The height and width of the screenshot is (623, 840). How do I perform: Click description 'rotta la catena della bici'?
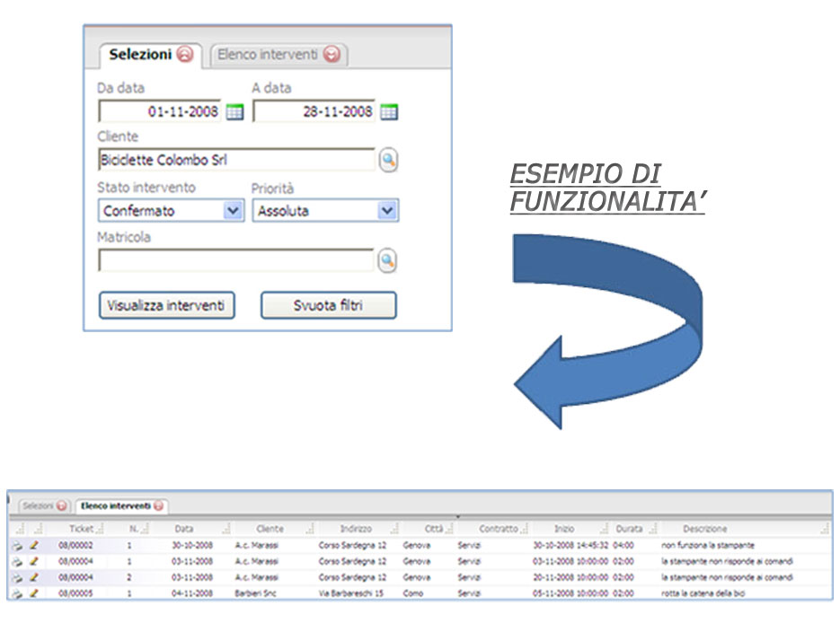703,593
